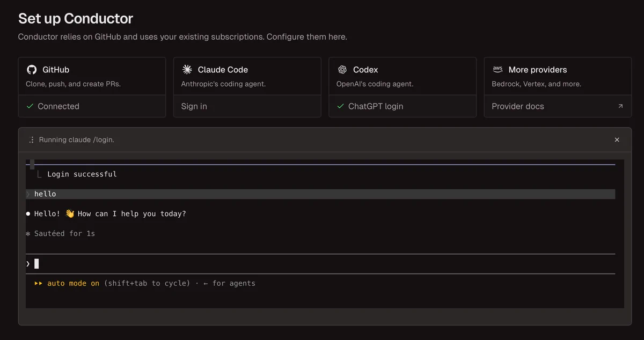Click the '← for agents' hint text
This screenshot has height=340, width=644.
230,283
